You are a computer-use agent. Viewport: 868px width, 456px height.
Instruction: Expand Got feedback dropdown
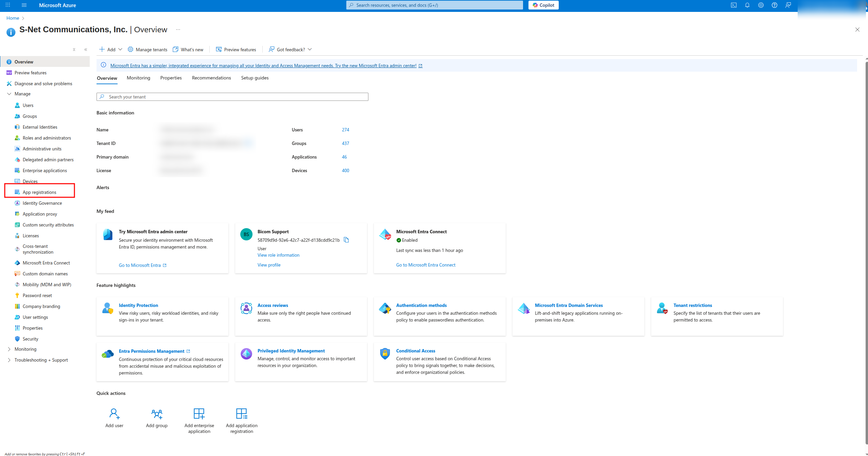pos(291,50)
